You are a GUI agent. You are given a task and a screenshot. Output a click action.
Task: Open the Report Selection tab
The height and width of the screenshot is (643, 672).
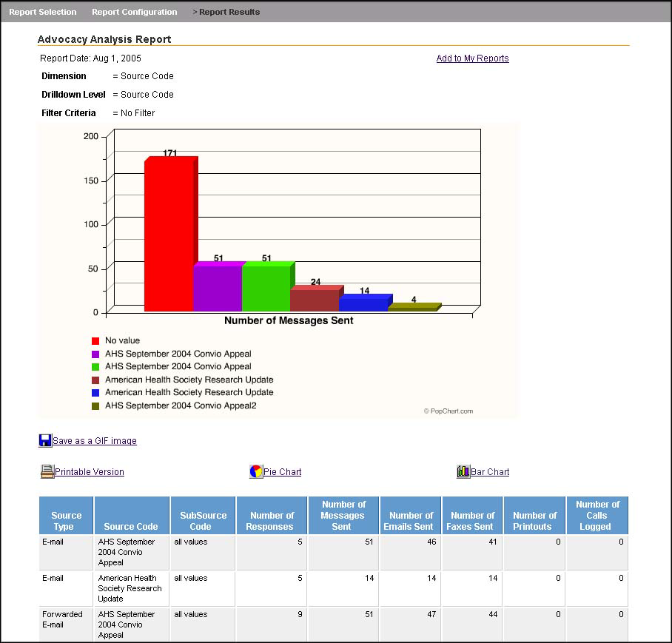pos(43,12)
